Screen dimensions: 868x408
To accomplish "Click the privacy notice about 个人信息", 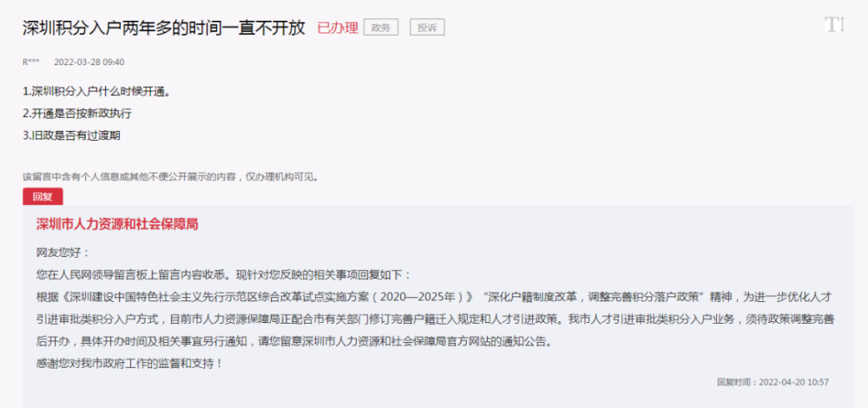I will coord(170,177).
